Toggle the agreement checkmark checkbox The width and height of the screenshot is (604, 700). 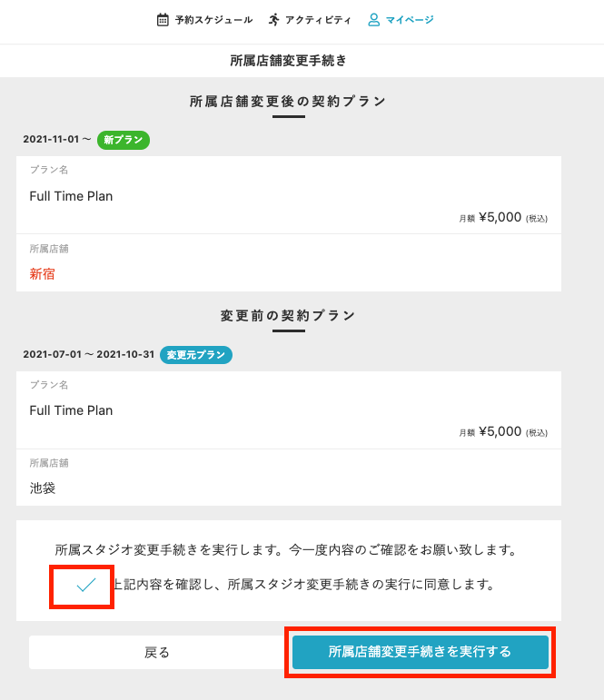pos(86,586)
